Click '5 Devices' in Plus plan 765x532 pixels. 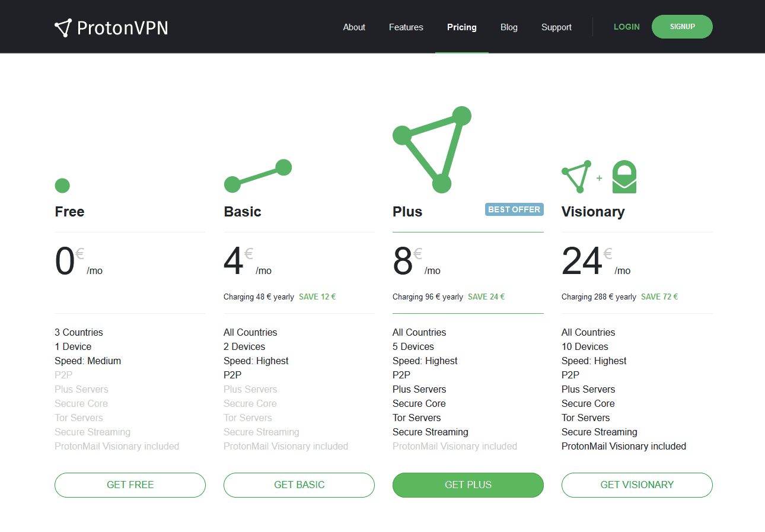[413, 346]
